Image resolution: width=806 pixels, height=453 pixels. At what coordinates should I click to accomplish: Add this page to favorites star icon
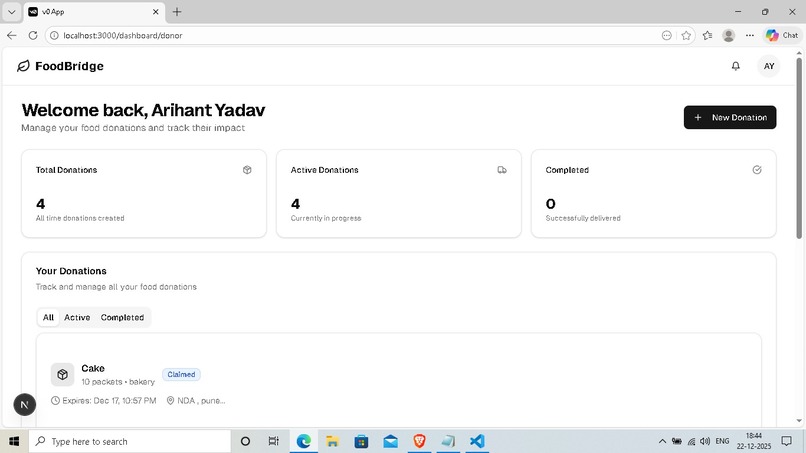pyautogui.click(x=686, y=35)
